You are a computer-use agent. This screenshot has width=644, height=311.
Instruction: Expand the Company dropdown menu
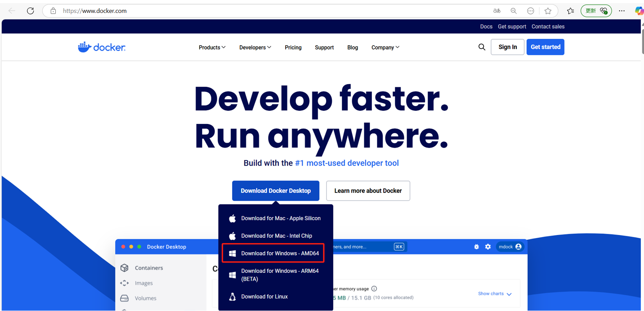tap(385, 48)
